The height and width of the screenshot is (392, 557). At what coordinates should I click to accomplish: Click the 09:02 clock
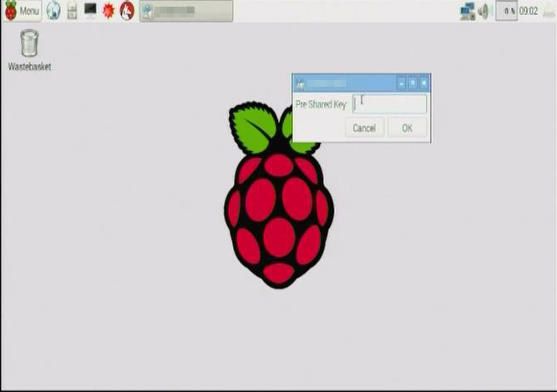(x=529, y=12)
